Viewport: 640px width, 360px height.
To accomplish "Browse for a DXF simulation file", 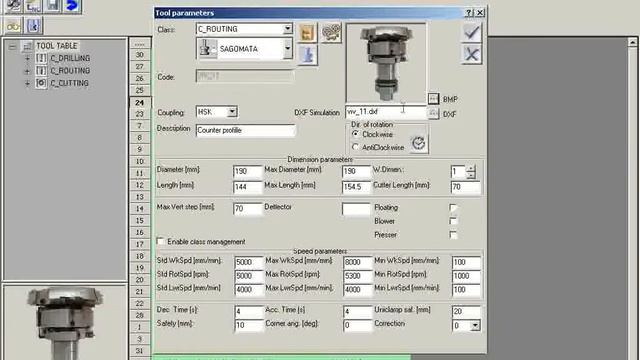I will [433, 113].
